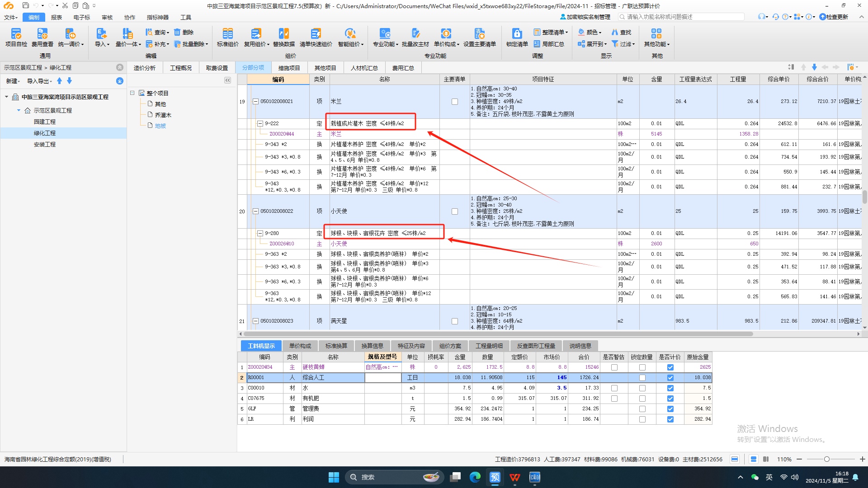Screen dimensions: 868x488
Task: Click the 锁定清单 lock icon
Action: pyautogui.click(x=517, y=37)
